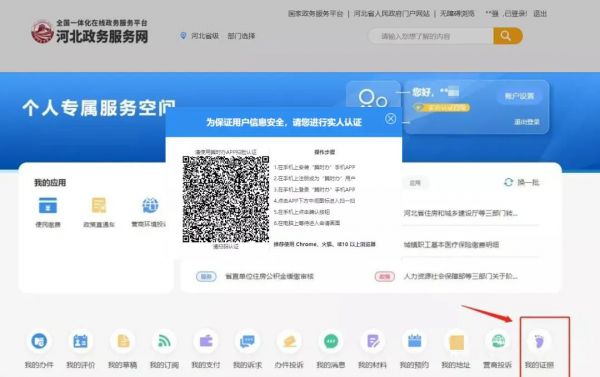600x377 pixels.
Task: Click 账户设置 button
Action: 519,96
